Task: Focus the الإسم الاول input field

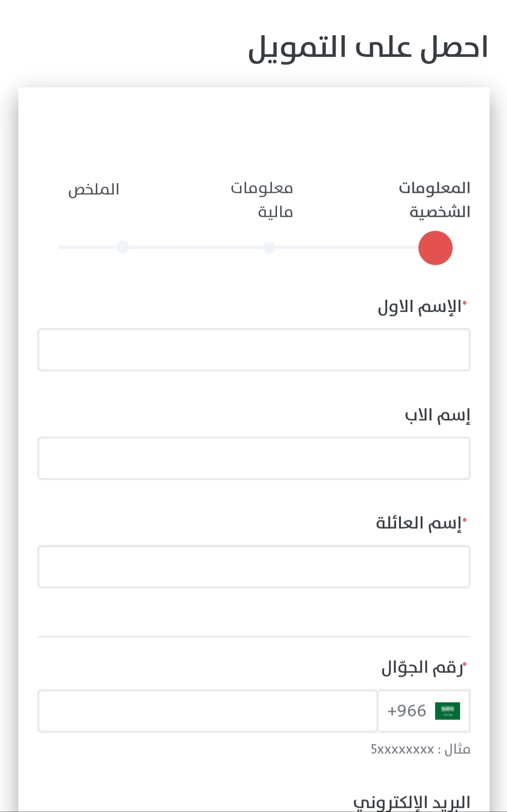Action: click(253, 350)
